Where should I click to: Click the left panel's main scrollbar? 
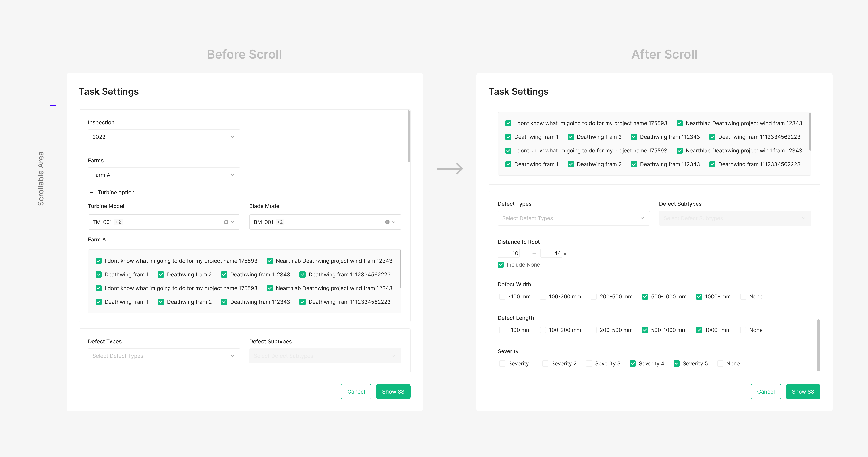(408, 136)
